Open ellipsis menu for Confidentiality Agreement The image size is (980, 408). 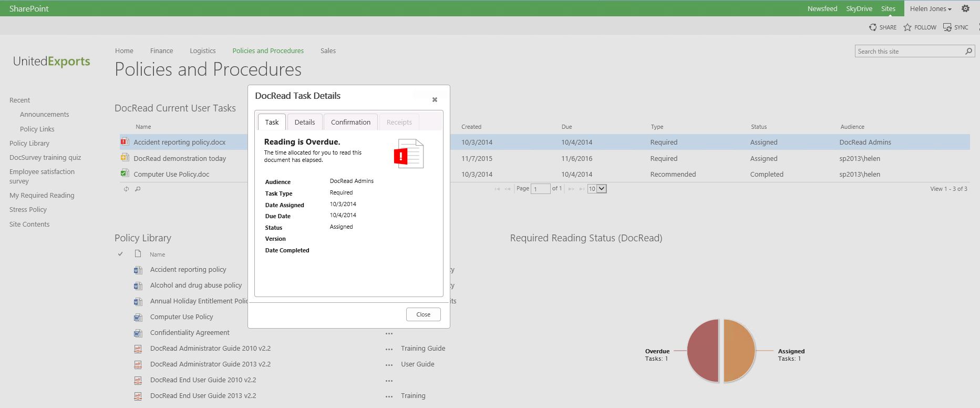(x=389, y=333)
